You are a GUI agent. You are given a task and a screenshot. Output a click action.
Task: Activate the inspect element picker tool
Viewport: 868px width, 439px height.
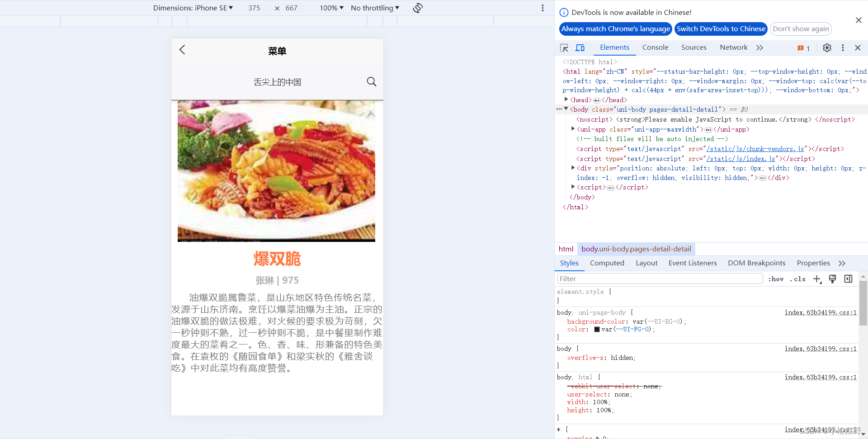[x=564, y=47]
